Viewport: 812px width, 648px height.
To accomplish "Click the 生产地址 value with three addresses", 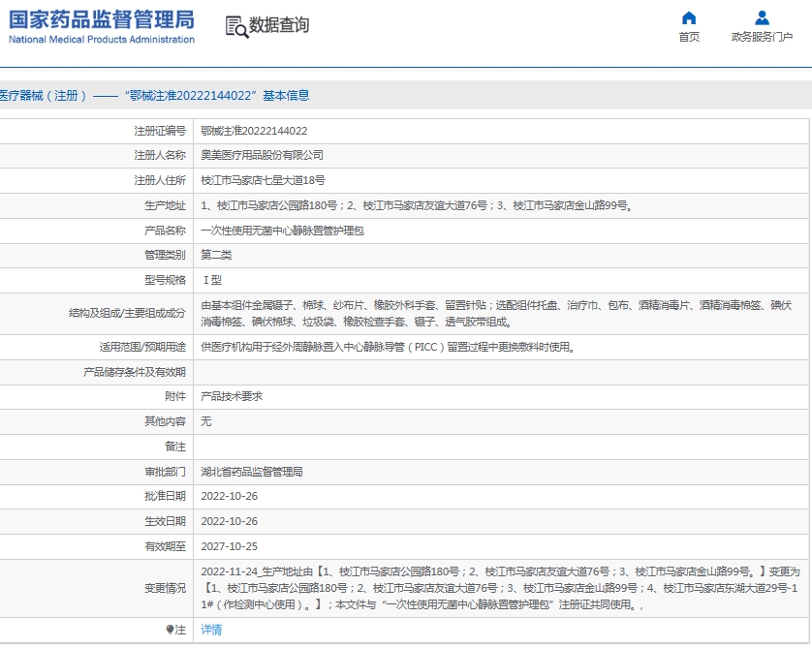I will point(417,205).
